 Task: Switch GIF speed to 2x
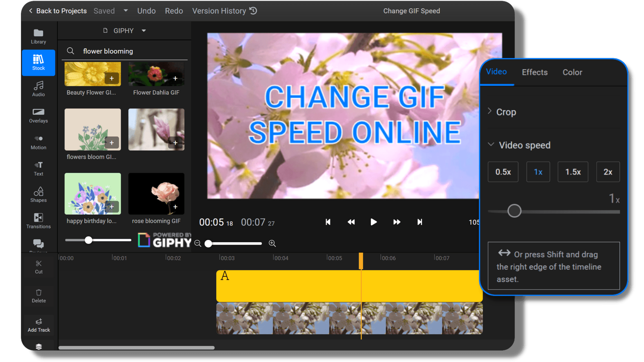(x=608, y=172)
